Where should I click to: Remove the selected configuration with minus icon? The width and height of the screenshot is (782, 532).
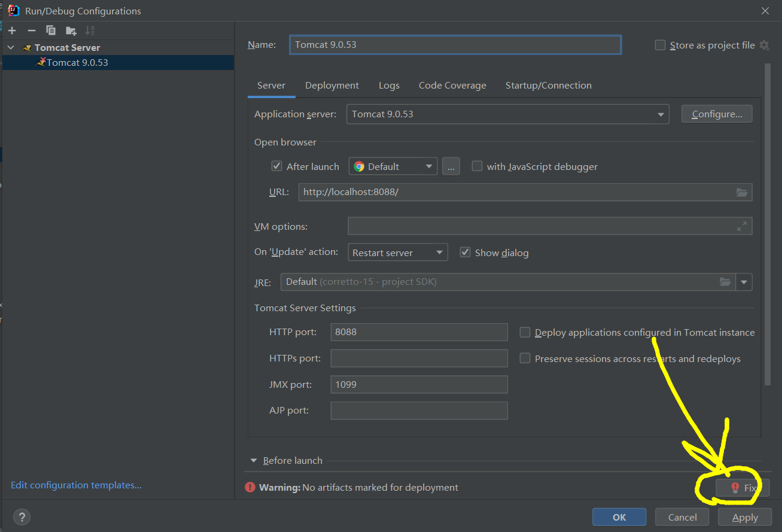tap(32, 31)
